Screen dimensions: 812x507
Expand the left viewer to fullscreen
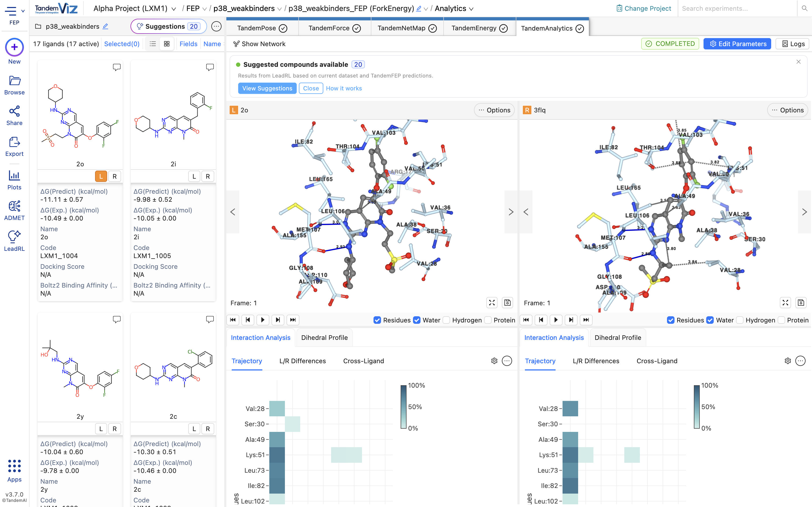coord(492,303)
